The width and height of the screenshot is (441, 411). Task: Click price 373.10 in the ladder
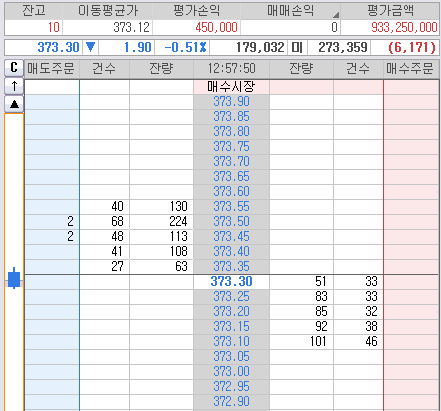click(231, 342)
